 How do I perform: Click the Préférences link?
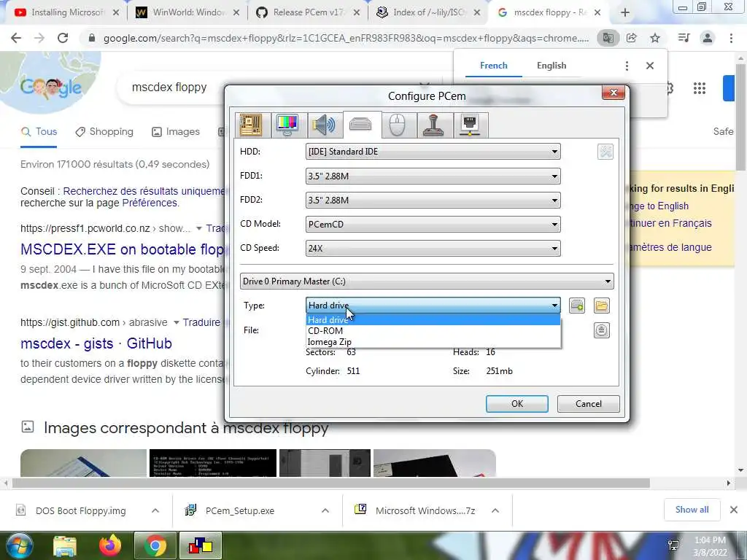149,203
